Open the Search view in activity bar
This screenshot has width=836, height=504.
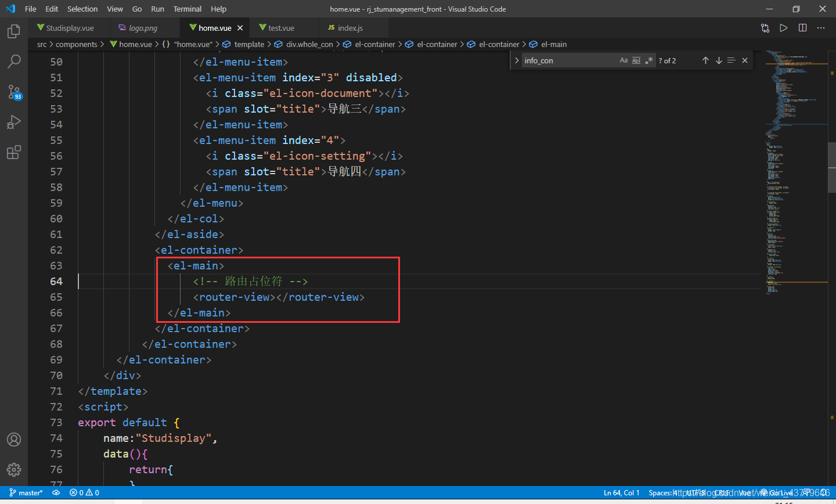14,62
